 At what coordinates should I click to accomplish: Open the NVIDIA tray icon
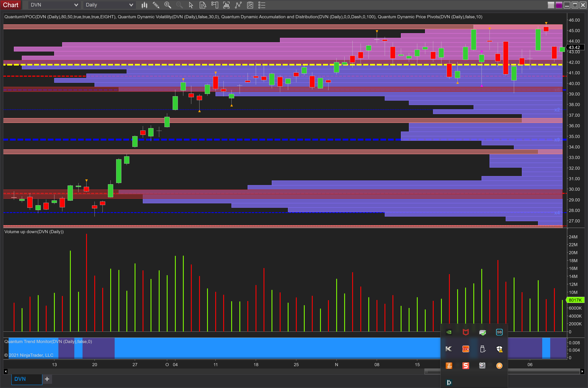click(449, 332)
